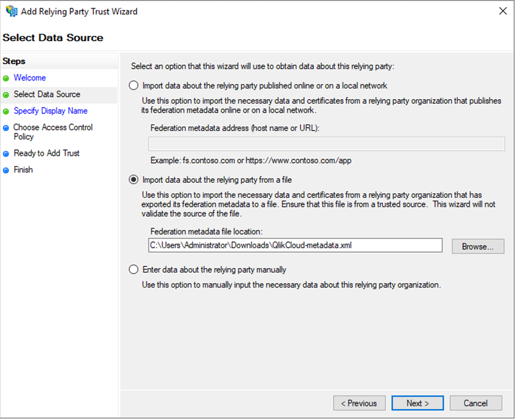Select import data from a file option
516x420 pixels.
coord(134,180)
